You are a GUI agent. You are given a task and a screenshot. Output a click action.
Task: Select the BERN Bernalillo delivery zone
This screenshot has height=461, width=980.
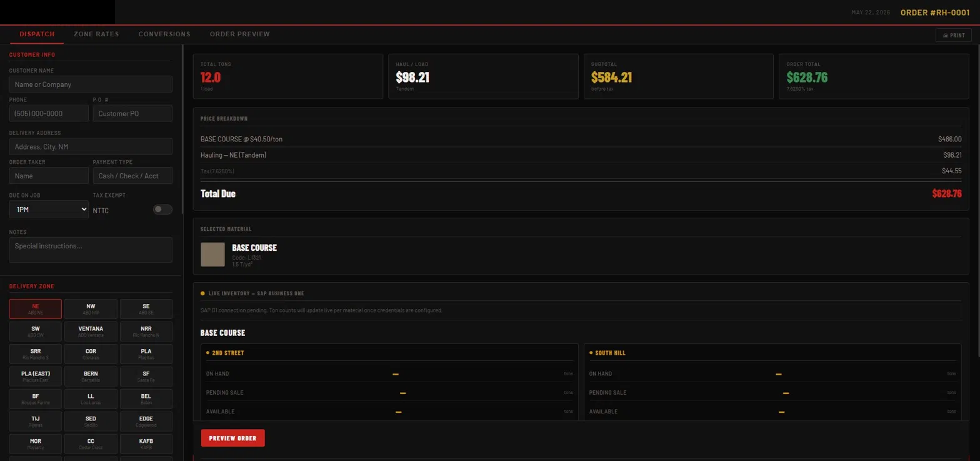pyautogui.click(x=91, y=377)
